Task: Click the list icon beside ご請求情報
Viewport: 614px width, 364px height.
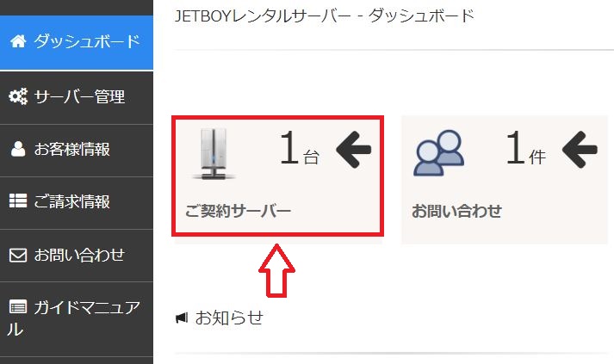Action: point(18,201)
